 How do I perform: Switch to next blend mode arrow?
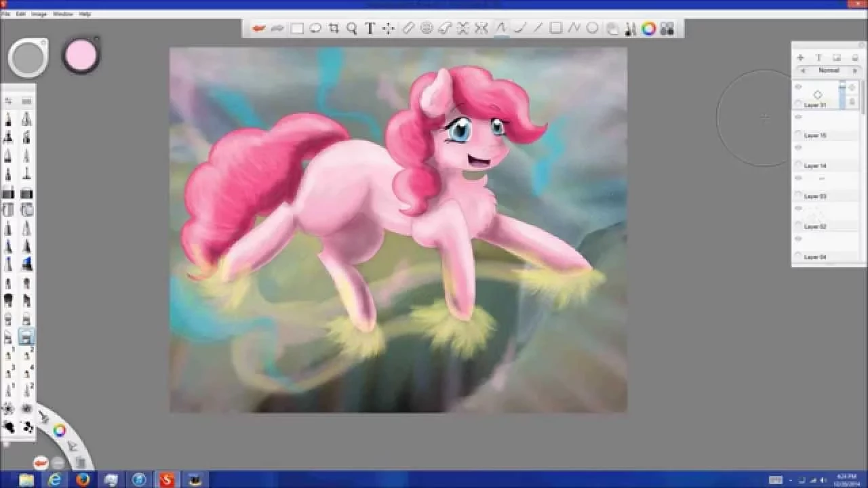pyautogui.click(x=854, y=70)
